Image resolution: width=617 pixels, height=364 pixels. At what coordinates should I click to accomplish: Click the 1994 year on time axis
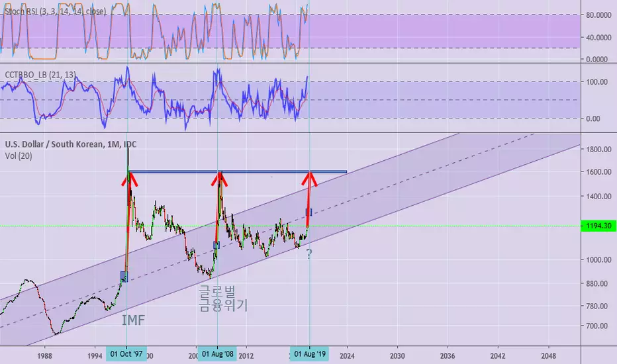pos(95,356)
